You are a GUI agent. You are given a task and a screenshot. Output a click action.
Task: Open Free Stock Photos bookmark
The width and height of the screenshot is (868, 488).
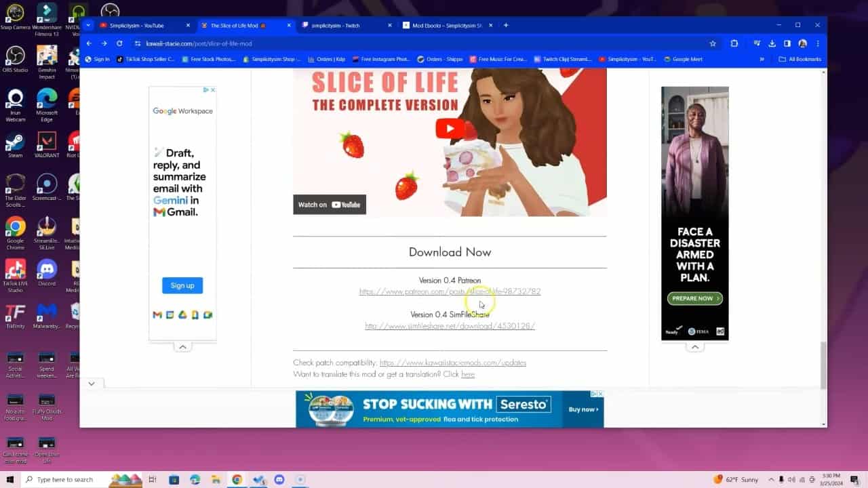(209, 59)
